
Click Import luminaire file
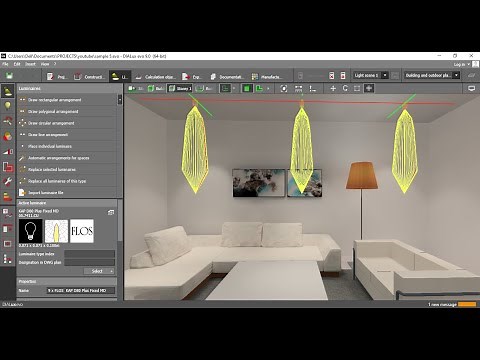[x=67, y=193]
